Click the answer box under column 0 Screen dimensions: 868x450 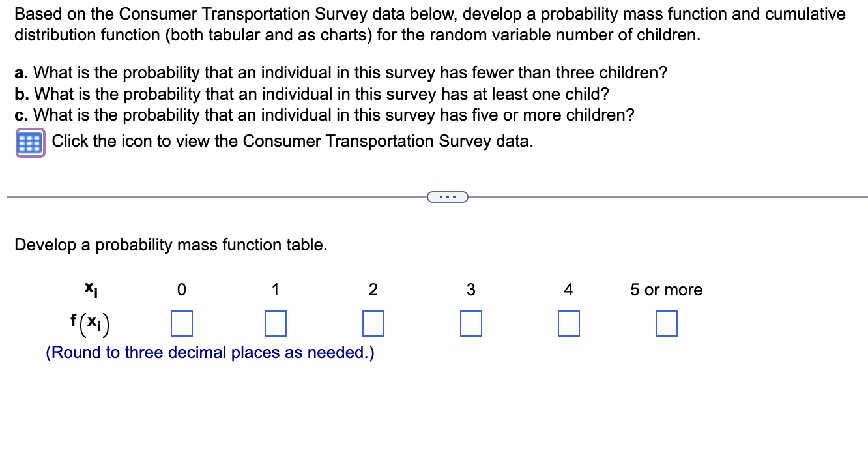(181, 322)
